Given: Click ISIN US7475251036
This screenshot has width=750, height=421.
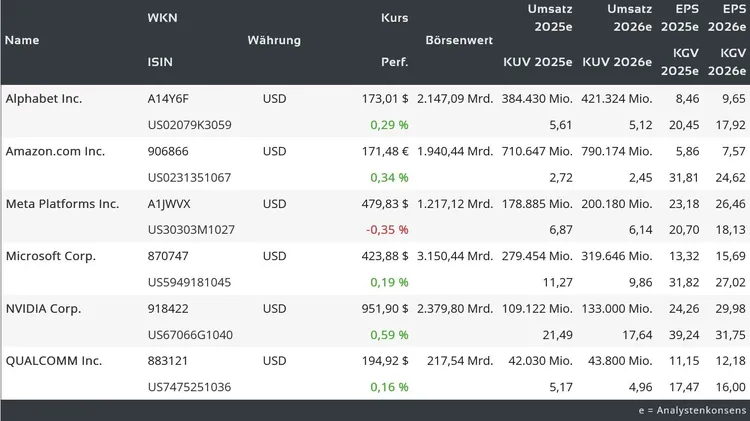Looking at the screenshot, I should [x=189, y=388].
